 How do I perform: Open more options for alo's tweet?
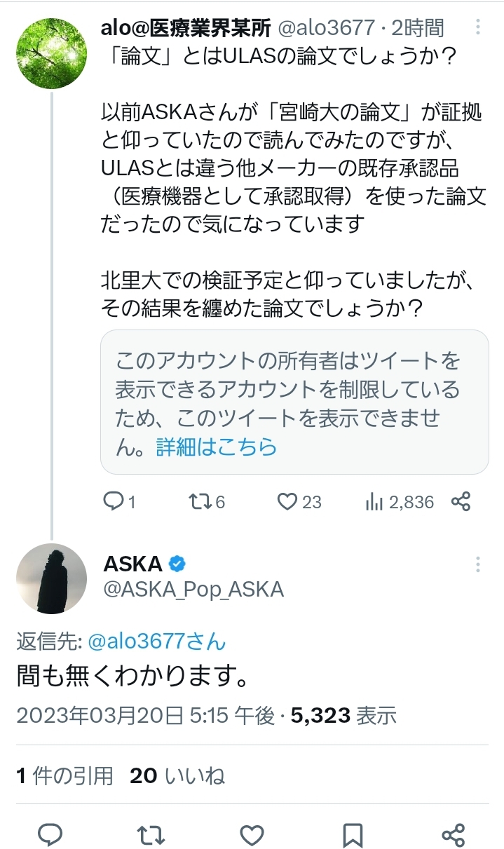[478, 27]
